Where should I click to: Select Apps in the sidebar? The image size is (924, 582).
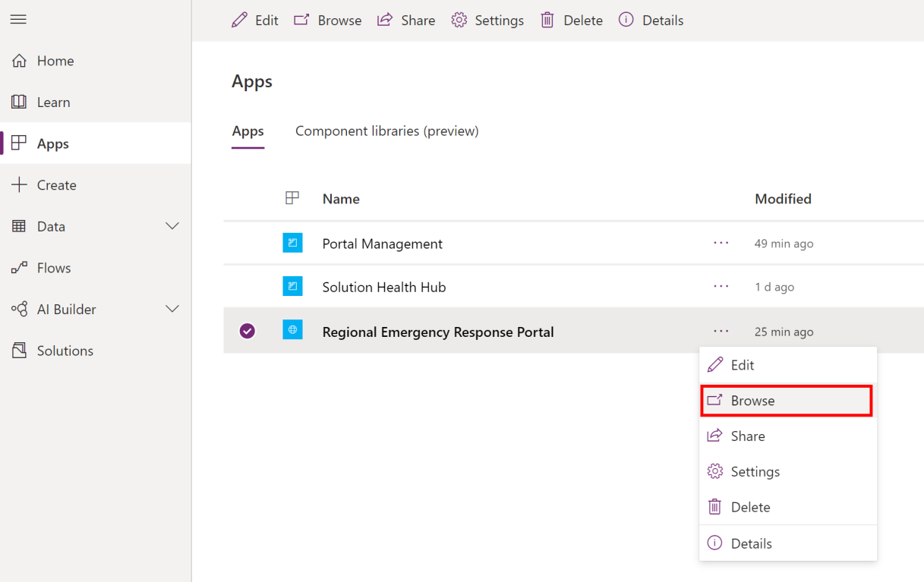coord(96,143)
